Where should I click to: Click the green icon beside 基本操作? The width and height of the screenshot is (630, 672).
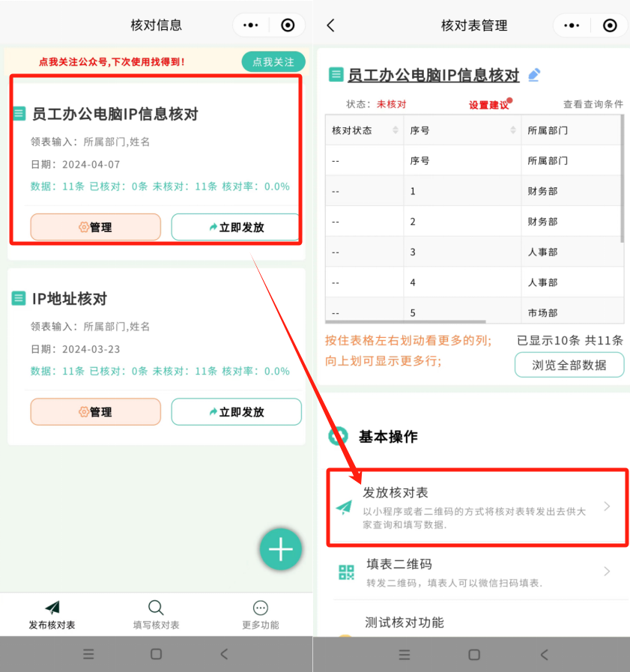(338, 436)
